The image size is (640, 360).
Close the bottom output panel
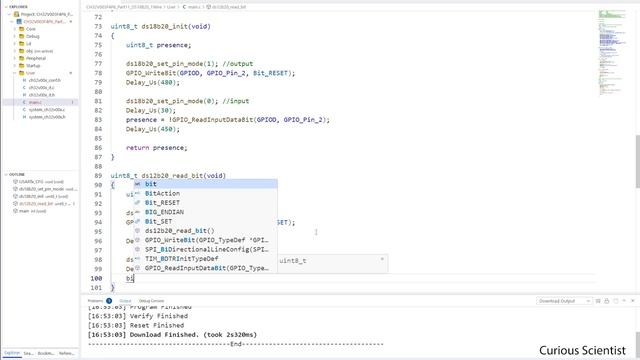tap(633, 301)
